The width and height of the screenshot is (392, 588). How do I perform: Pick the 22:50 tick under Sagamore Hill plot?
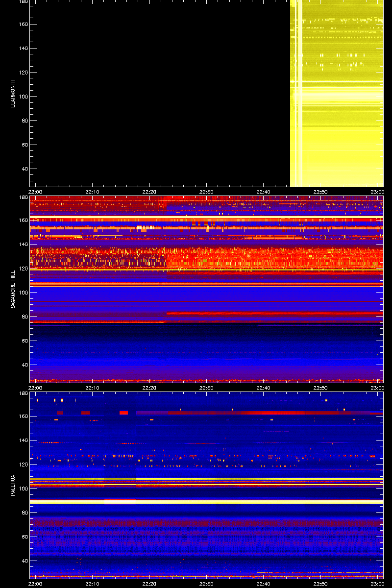(320, 388)
